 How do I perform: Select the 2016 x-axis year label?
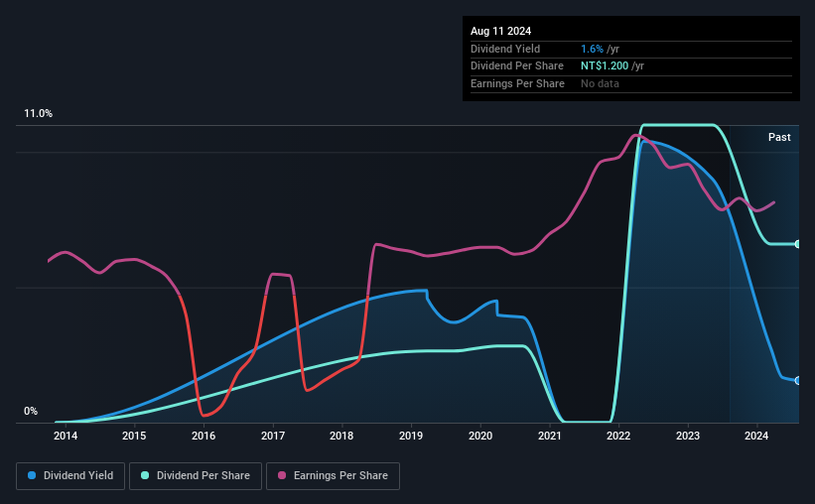(x=204, y=436)
